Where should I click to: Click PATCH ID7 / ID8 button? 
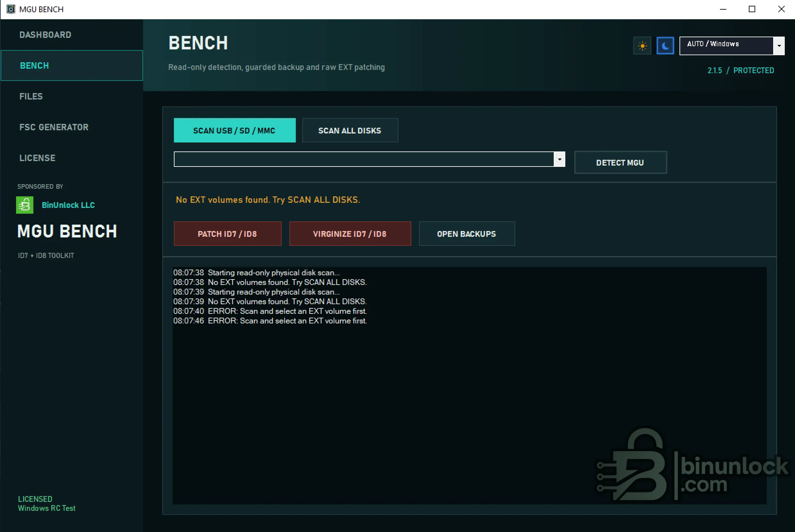click(x=227, y=234)
